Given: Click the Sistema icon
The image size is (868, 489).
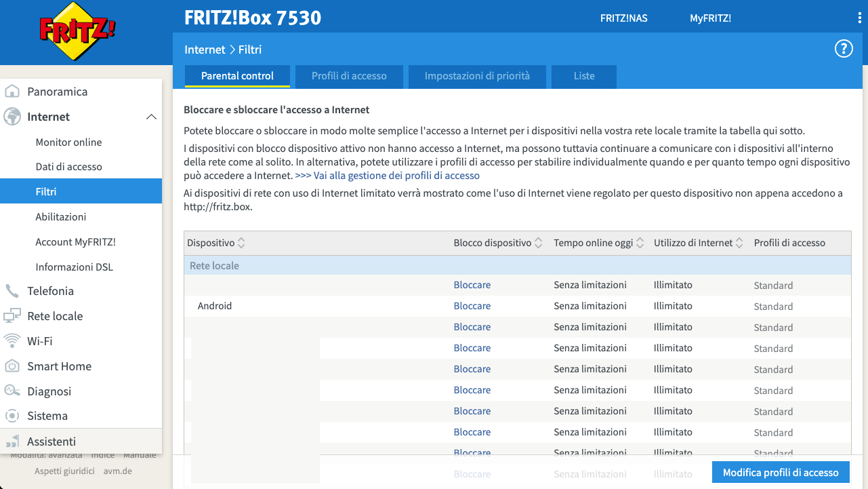Looking at the screenshot, I should pos(12,416).
